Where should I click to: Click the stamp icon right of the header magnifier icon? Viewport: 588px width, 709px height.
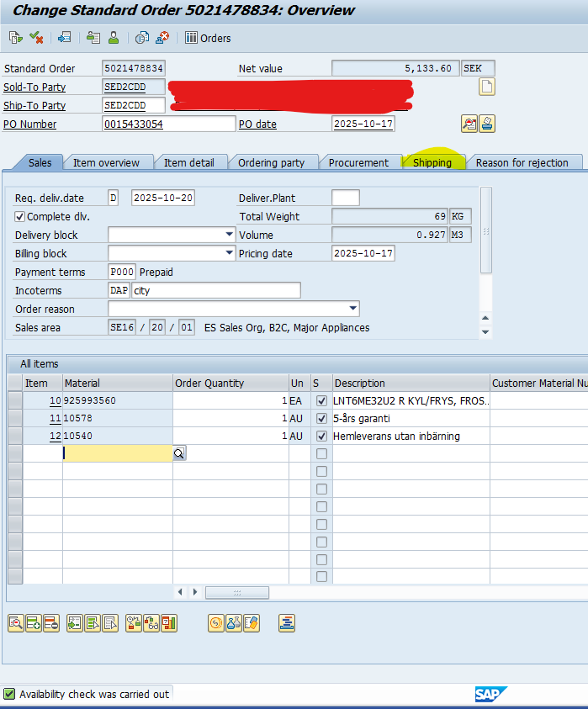487,124
